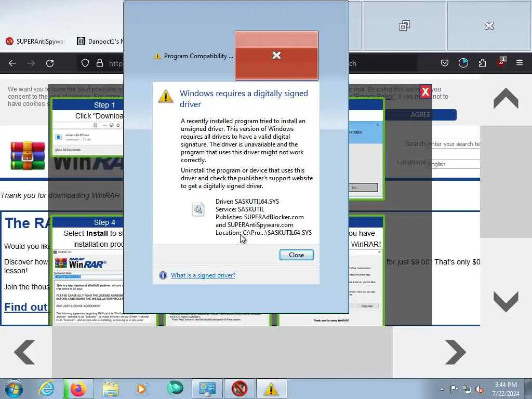532x399 pixels.
Task: Click the site search input field
Action: pyautogui.click(x=454, y=144)
